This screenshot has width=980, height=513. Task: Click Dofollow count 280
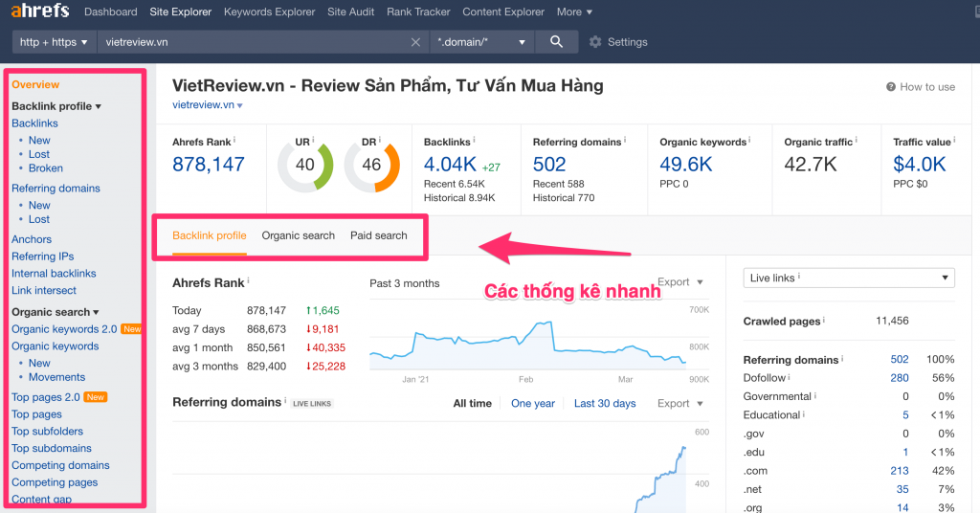coord(900,377)
